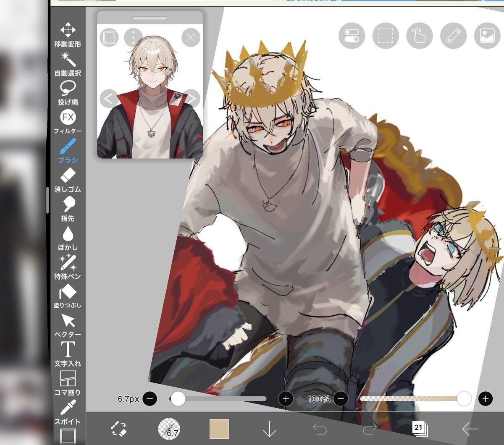Open the dashed-square selection area menu
The width and height of the screenshot is (504, 445).
386,36
